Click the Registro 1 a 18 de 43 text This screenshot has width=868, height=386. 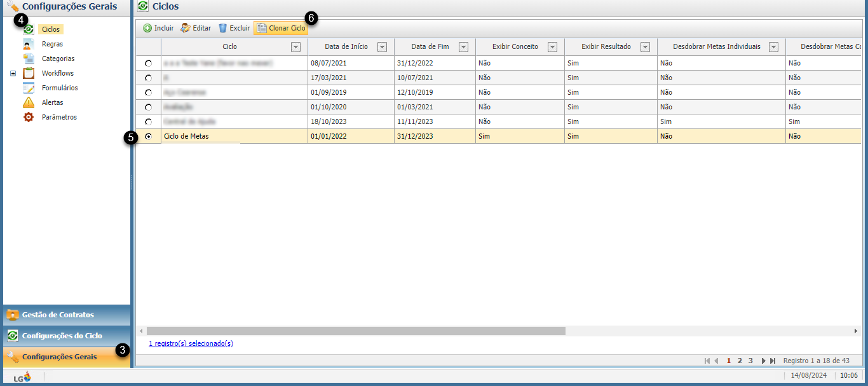click(817, 361)
